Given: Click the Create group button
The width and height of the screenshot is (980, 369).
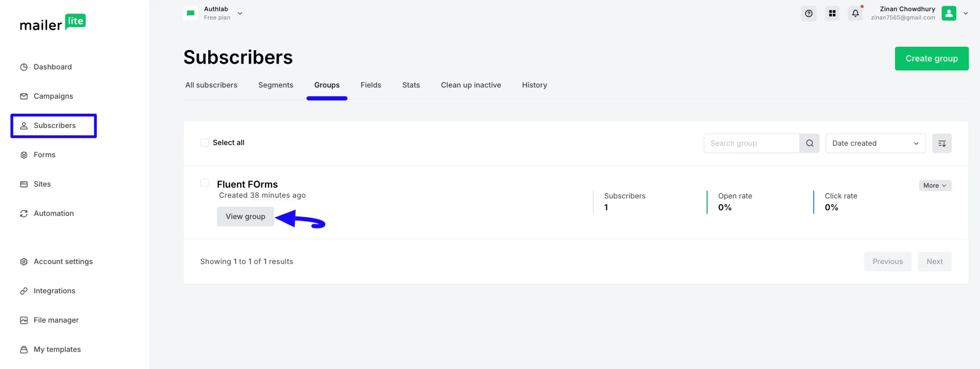Looking at the screenshot, I should tap(931, 59).
